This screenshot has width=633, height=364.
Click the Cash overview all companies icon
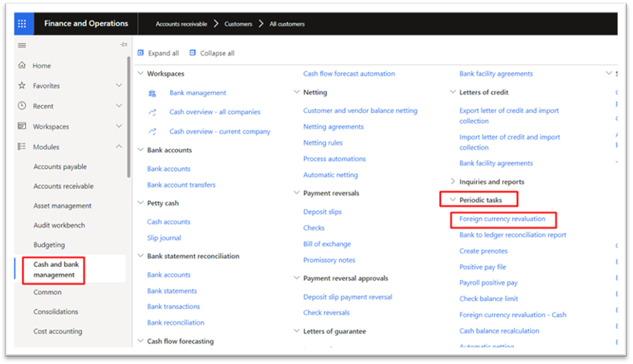(x=152, y=112)
